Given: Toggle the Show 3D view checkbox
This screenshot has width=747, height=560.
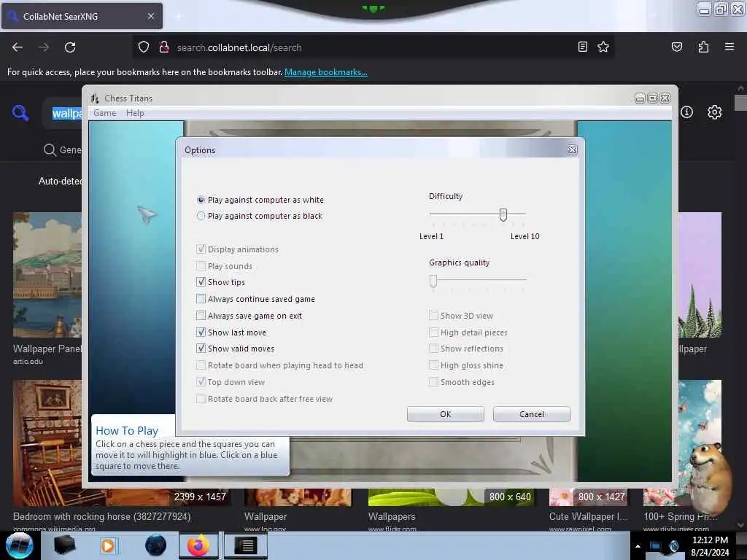Looking at the screenshot, I should pyautogui.click(x=433, y=315).
